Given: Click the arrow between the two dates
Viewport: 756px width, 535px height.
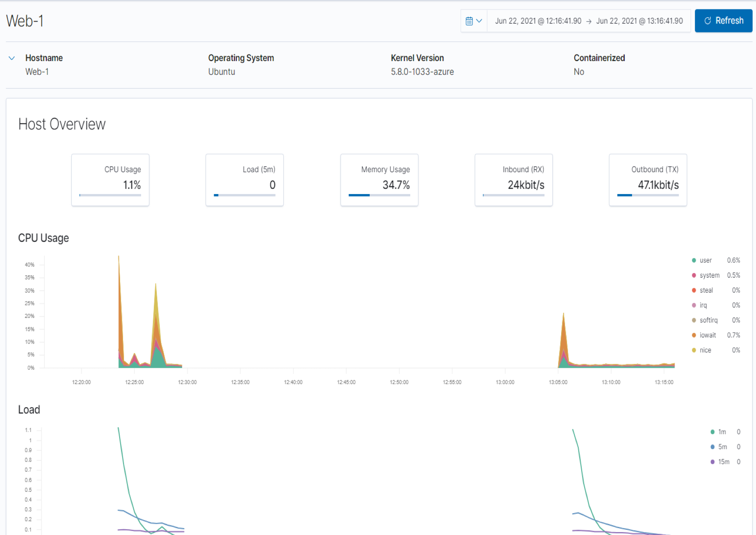Looking at the screenshot, I should 589,20.
